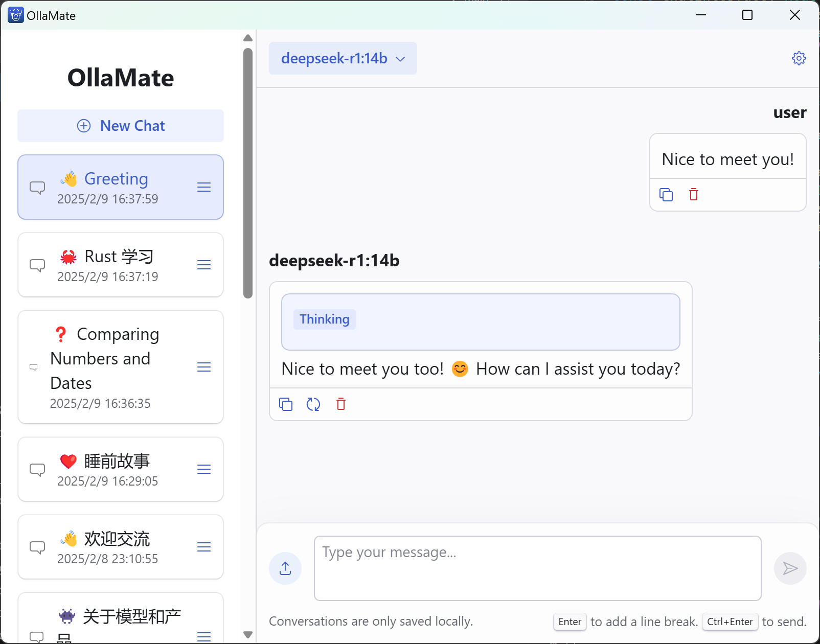The height and width of the screenshot is (644, 820).
Task: Open the deepseek-r1:14b model dropdown
Action: (343, 58)
